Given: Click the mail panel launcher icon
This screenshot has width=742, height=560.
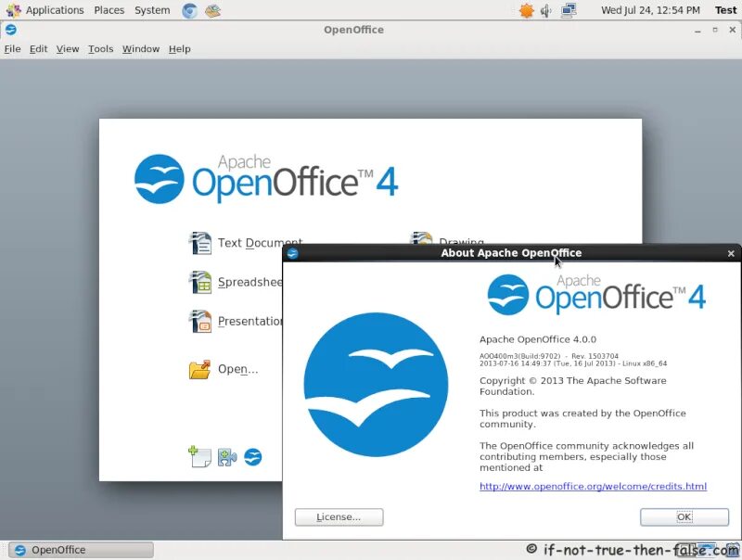Looking at the screenshot, I should pos(213,10).
